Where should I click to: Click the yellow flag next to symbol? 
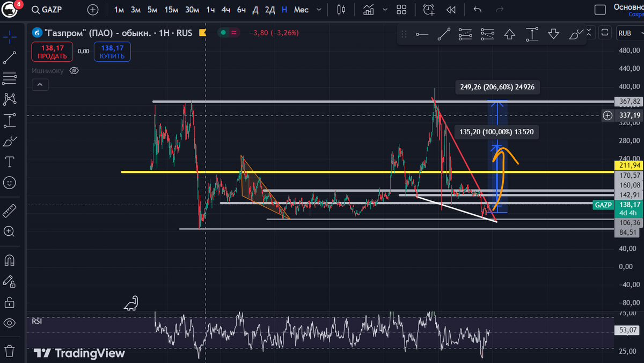[x=203, y=33]
